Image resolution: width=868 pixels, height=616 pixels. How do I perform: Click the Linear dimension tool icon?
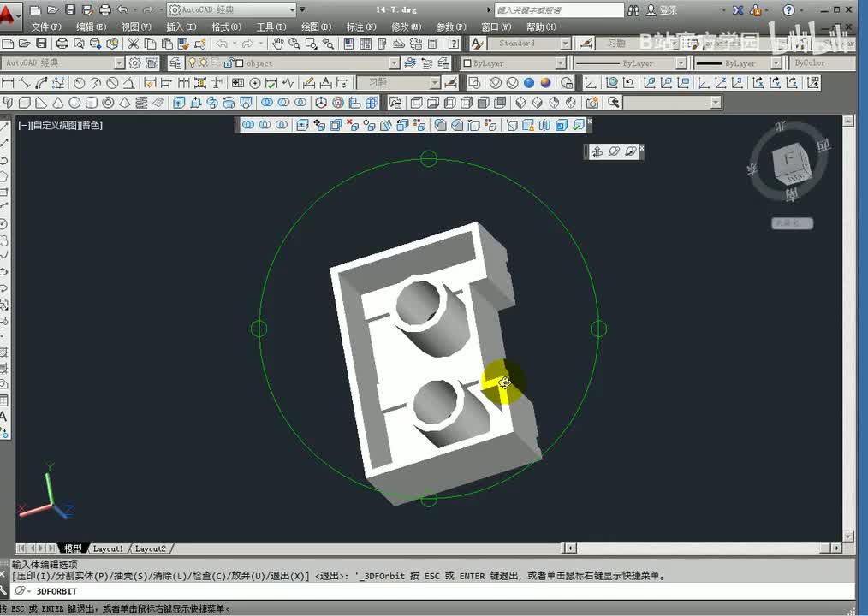click(x=8, y=83)
